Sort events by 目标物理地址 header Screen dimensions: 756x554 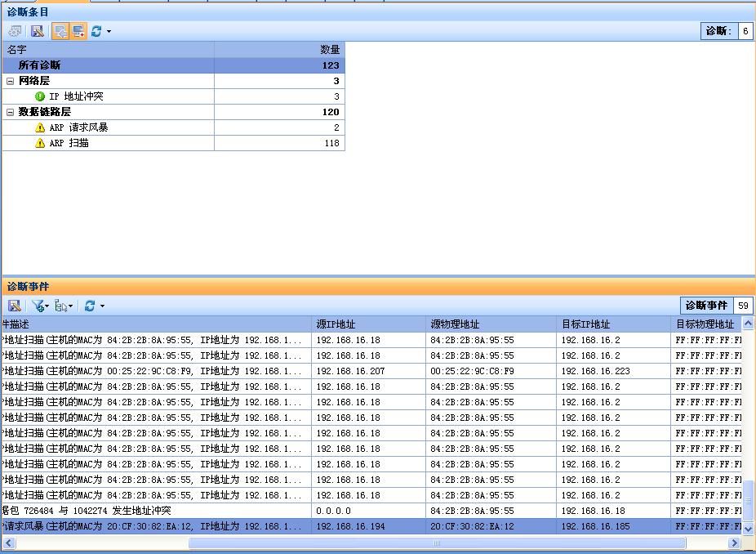[706, 324]
